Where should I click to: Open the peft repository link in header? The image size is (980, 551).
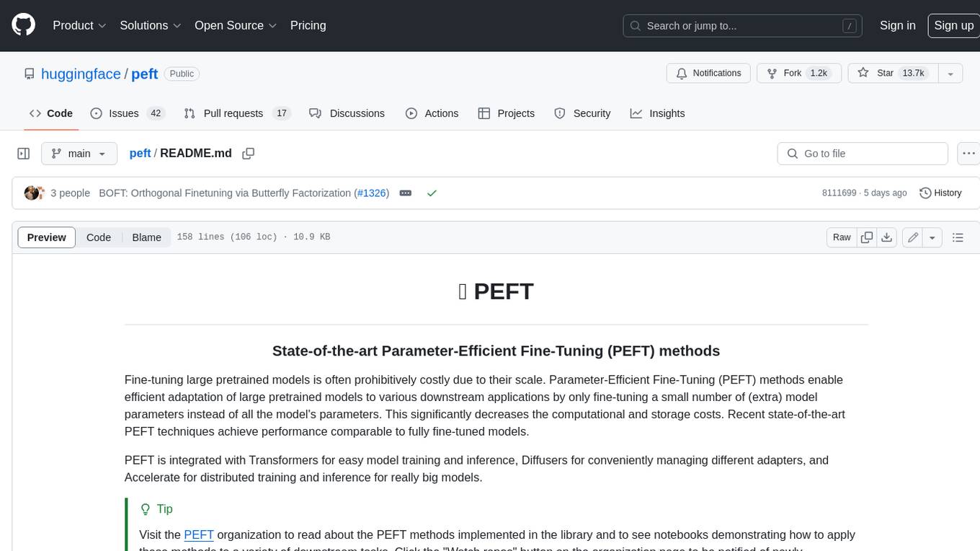tap(145, 74)
